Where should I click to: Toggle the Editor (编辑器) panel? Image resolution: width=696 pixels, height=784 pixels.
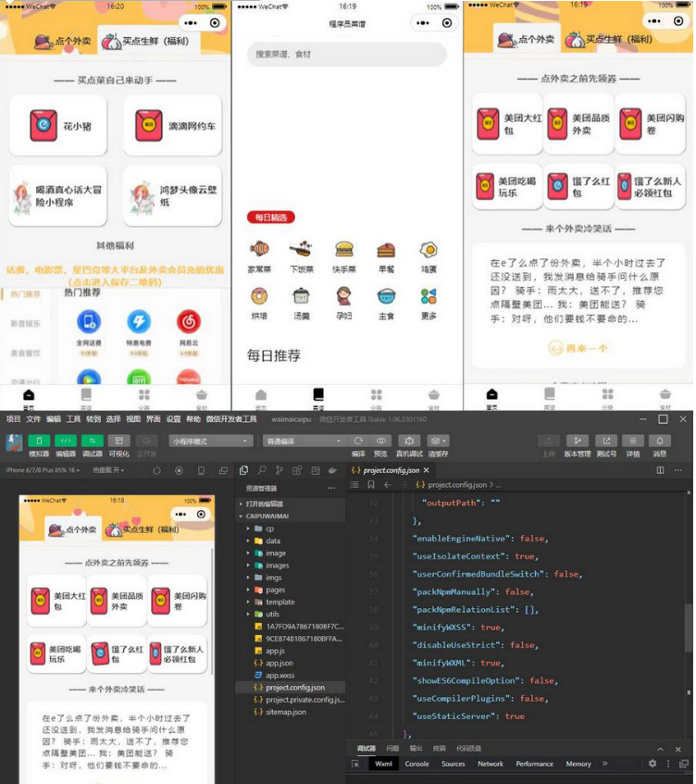[x=66, y=442]
